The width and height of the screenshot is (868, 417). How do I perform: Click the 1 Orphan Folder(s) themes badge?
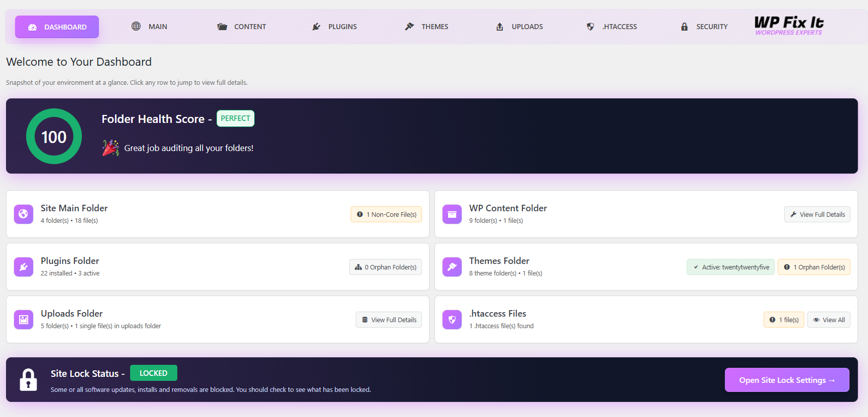tap(814, 267)
